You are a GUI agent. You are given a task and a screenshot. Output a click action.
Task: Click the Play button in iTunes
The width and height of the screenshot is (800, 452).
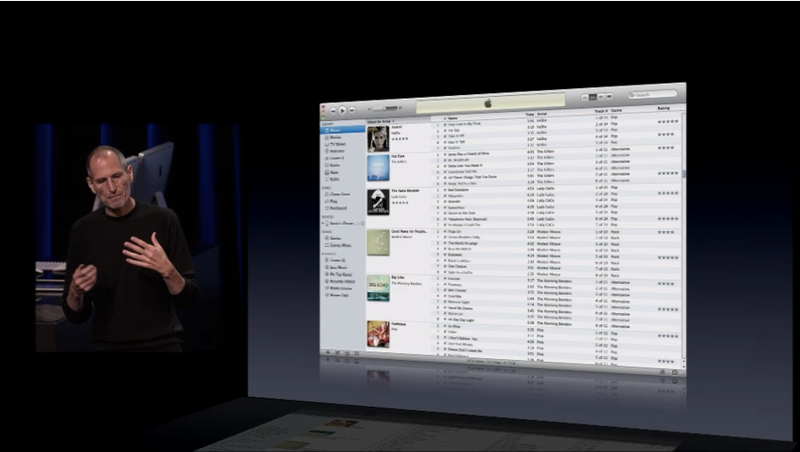[x=342, y=110]
